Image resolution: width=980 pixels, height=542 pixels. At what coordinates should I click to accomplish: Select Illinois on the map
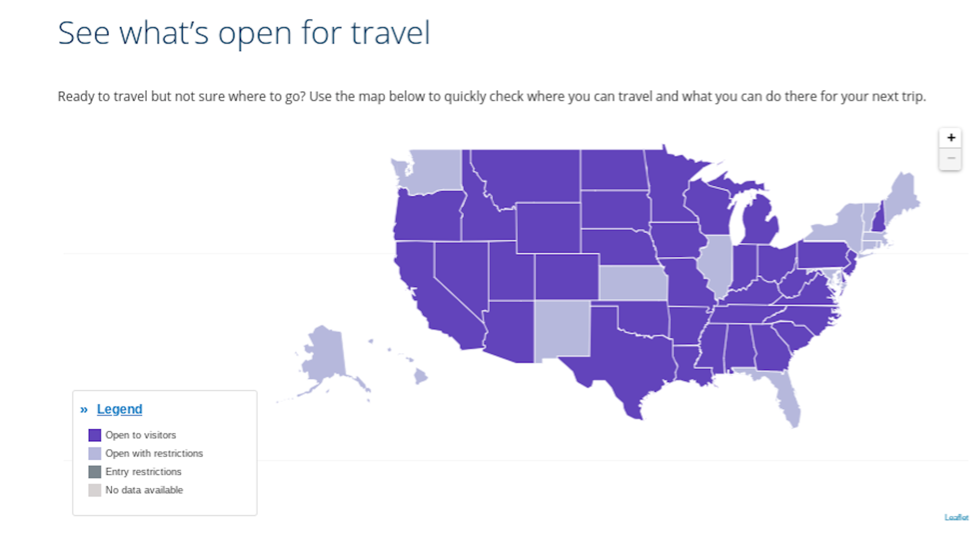[x=717, y=265]
